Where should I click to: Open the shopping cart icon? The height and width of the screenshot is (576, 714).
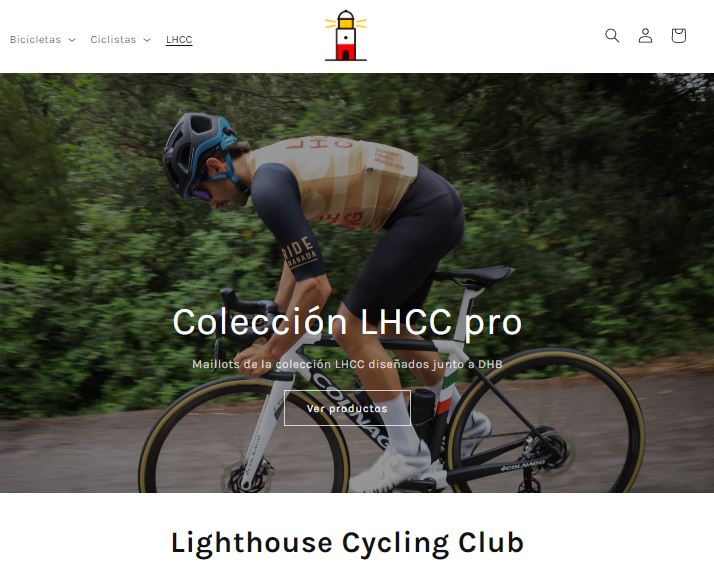click(x=678, y=36)
